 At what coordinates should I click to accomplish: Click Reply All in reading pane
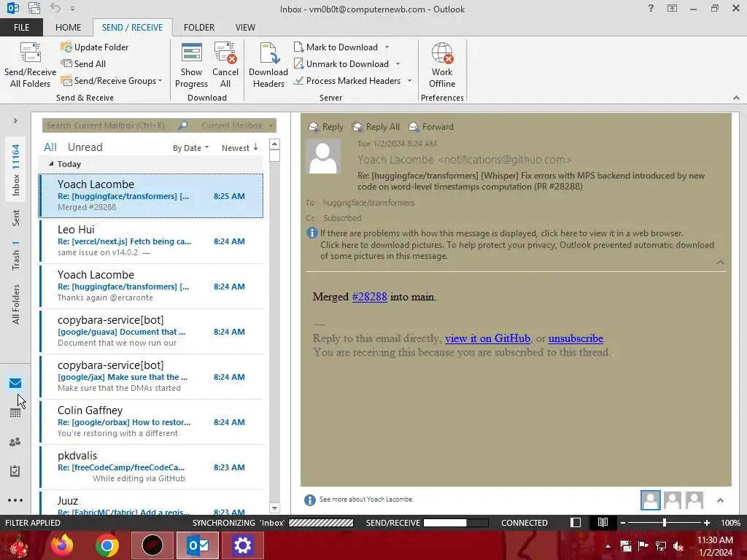point(376,127)
